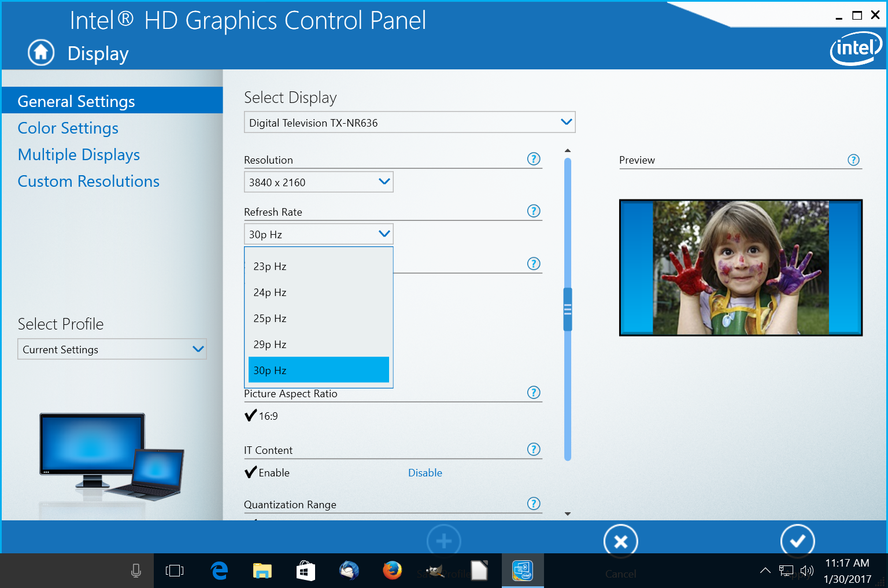The image size is (888, 588).
Task: Click the preview image thumbnail
Action: (741, 267)
